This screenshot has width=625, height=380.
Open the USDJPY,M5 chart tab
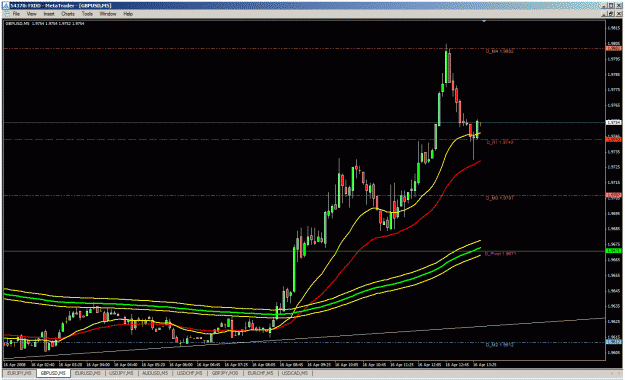click(x=121, y=373)
